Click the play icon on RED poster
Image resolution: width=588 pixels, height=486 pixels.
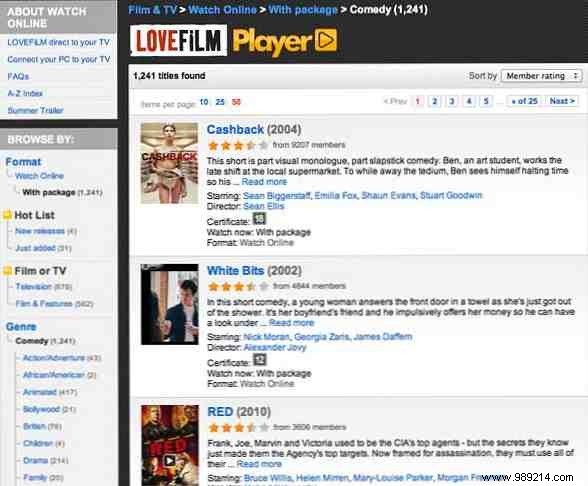tap(170, 460)
